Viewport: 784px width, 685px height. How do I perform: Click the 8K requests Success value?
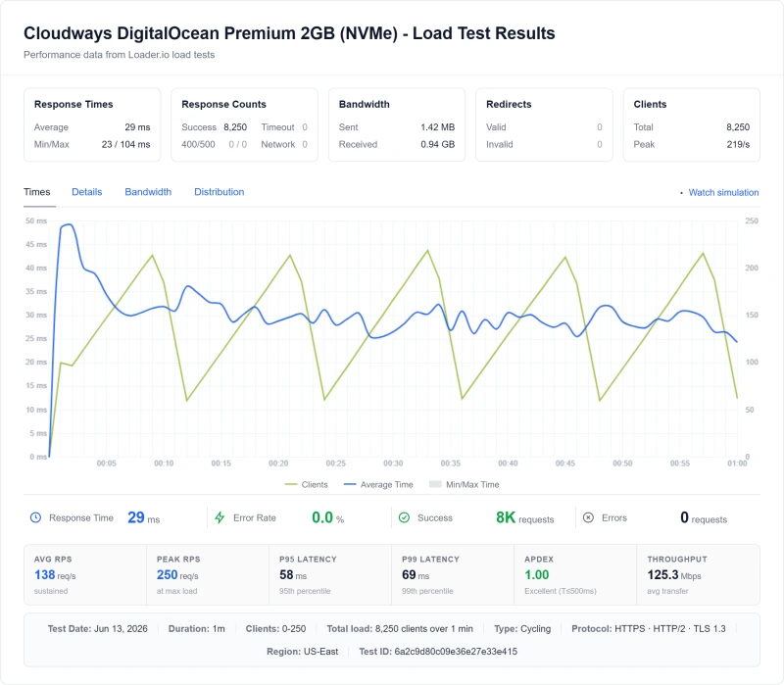pyautogui.click(x=524, y=517)
